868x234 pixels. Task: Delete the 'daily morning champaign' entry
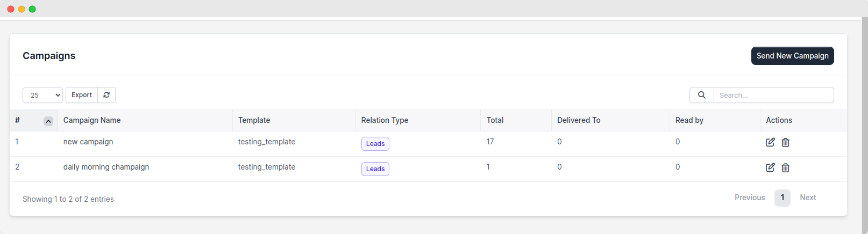pyautogui.click(x=785, y=167)
